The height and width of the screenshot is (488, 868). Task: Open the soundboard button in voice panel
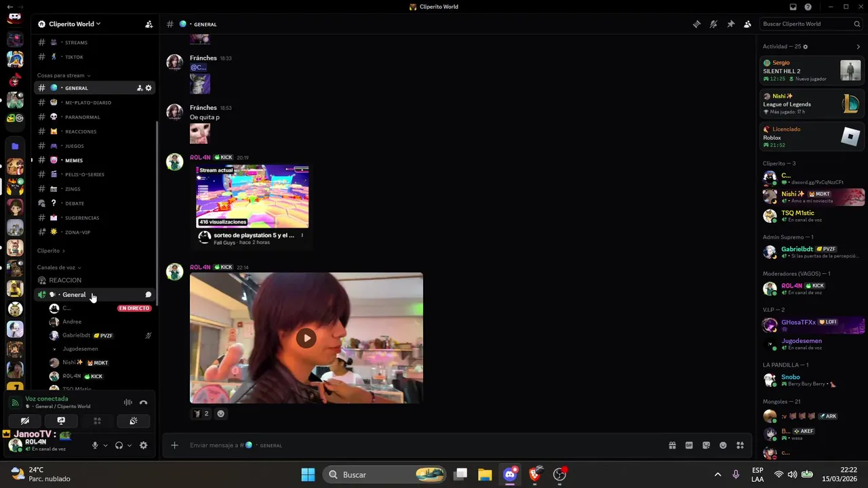[x=134, y=421]
